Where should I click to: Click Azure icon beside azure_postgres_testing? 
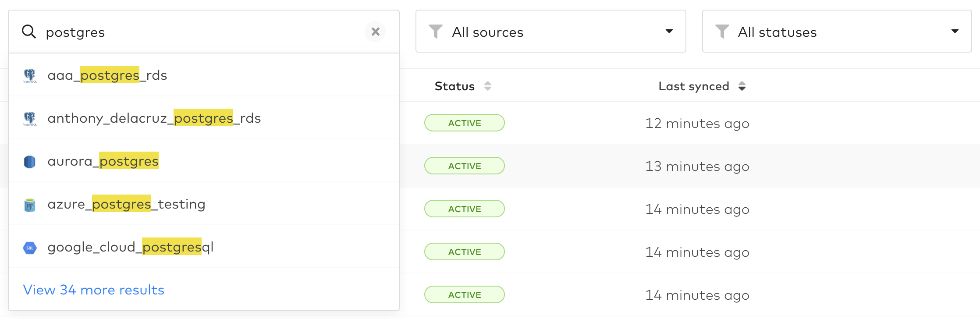tap(29, 205)
